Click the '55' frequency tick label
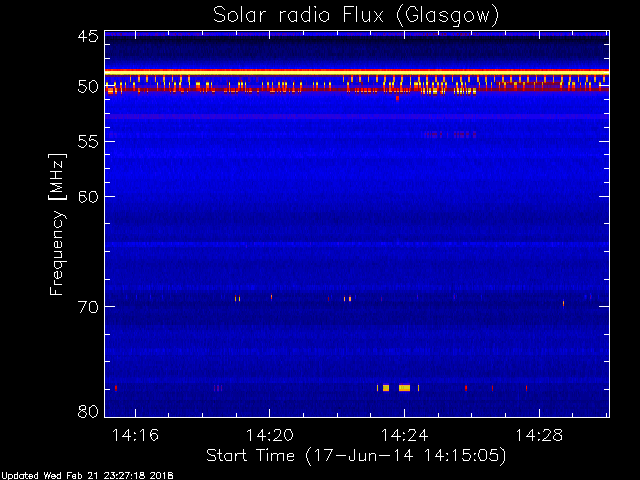The height and width of the screenshot is (480, 640). point(88,142)
